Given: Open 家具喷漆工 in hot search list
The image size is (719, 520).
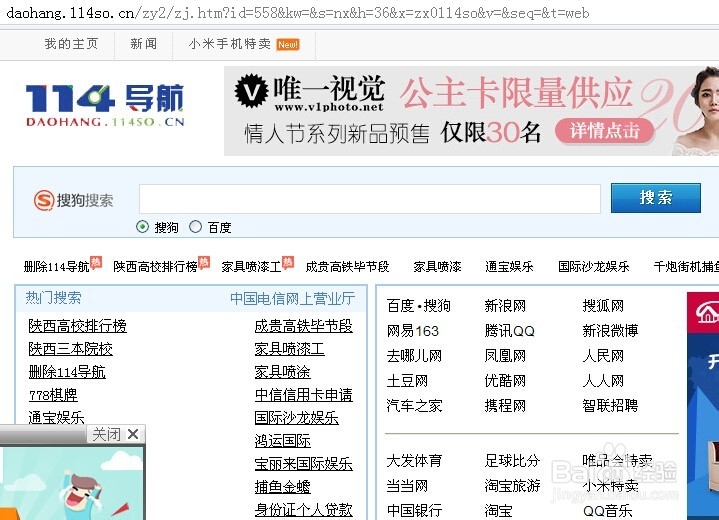Looking at the screenshot, I should (289, 349).
